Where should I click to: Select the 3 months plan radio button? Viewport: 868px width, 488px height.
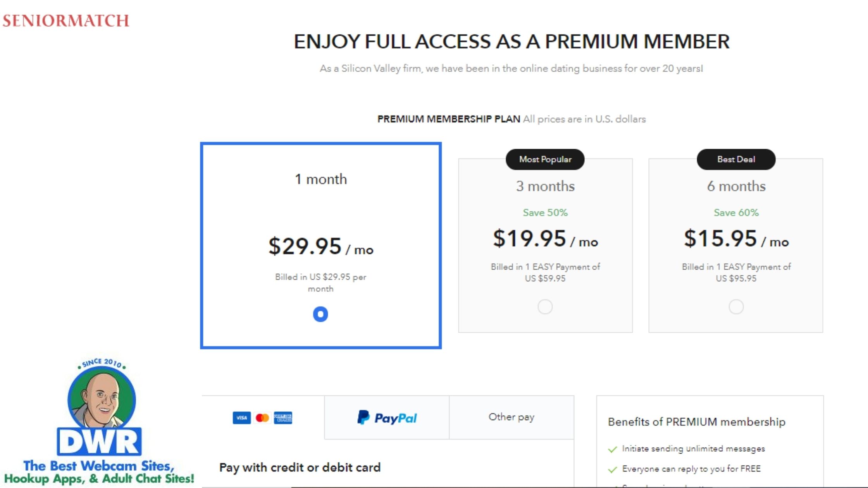[545, 307]
